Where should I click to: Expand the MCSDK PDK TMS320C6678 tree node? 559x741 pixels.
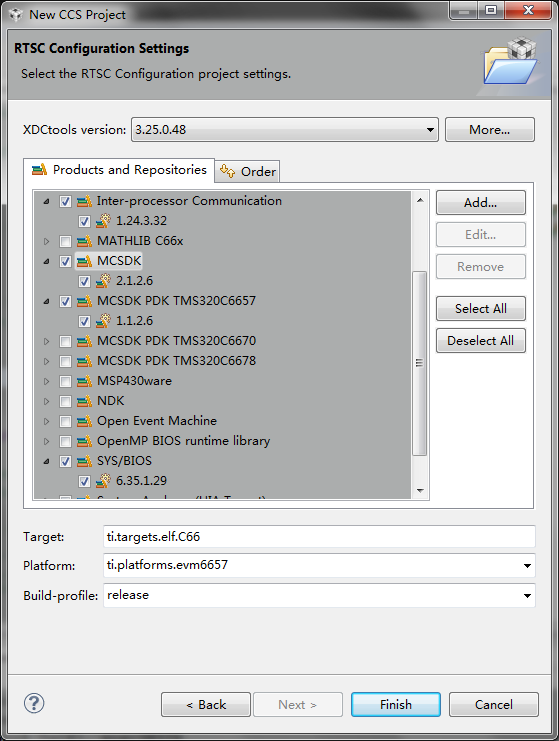[46, 361]
